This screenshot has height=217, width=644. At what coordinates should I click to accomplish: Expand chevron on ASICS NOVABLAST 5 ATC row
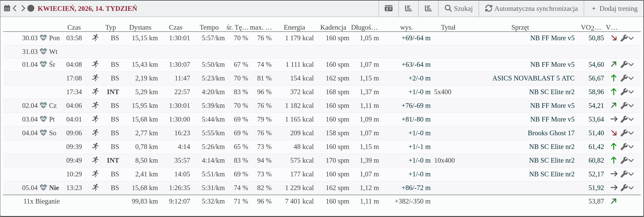tap(631, 78)
